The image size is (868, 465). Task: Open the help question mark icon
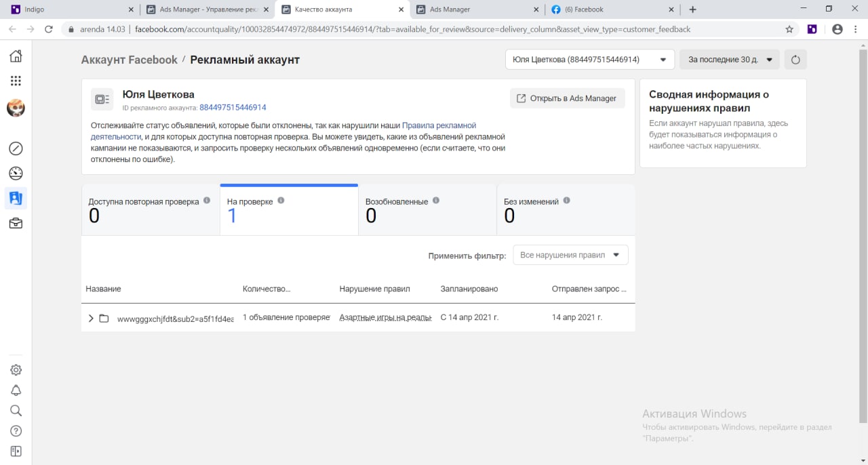coord(16,431)
